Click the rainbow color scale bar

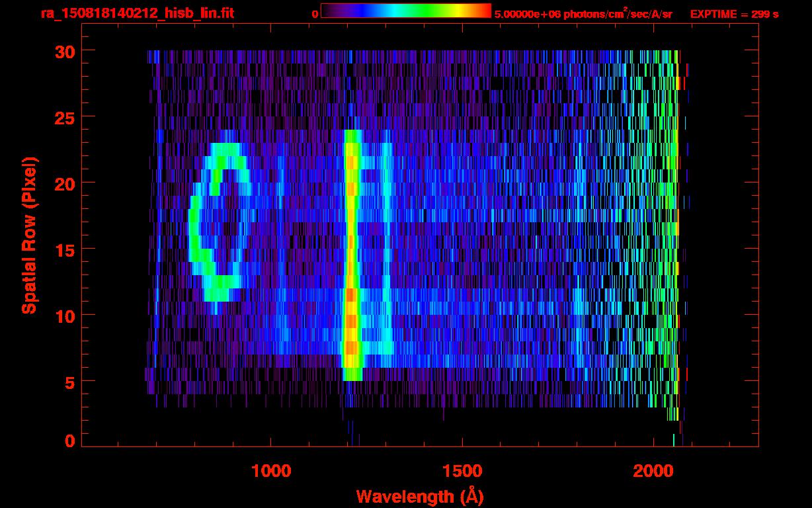point(406,11)
